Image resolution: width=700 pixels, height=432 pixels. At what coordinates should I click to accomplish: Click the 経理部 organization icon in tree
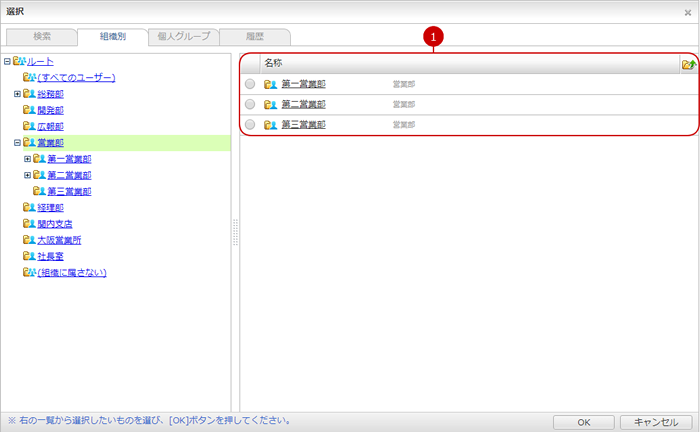29,208
